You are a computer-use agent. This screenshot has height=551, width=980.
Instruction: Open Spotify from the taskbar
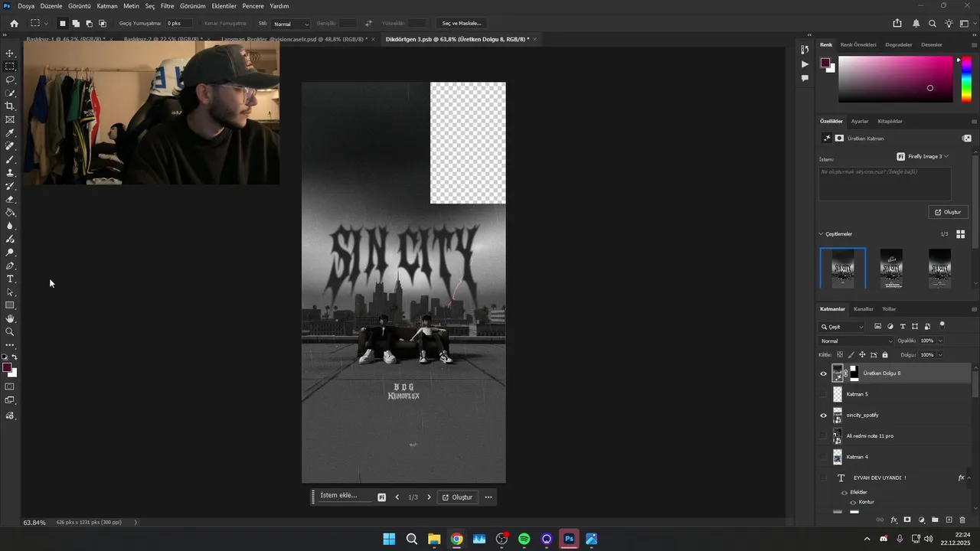click(x=524, y=539)
